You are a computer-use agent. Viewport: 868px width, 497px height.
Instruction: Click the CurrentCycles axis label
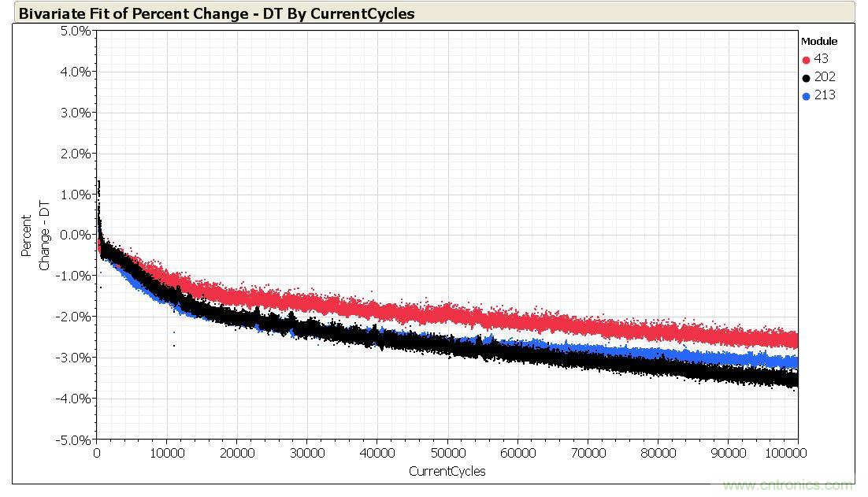tap(447, 469)
